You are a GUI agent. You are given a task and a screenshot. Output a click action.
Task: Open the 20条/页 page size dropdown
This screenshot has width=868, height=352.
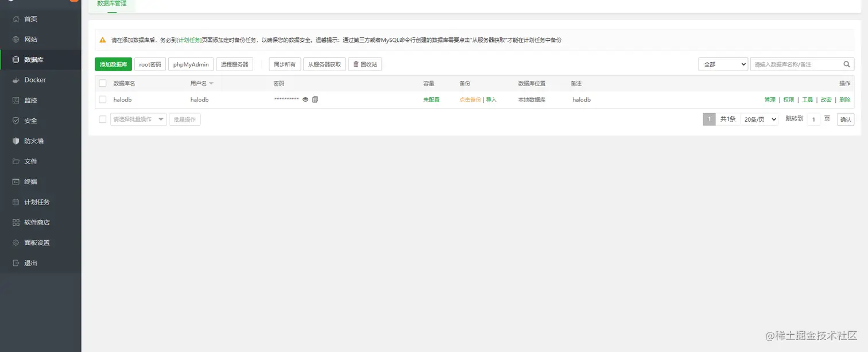759,119
